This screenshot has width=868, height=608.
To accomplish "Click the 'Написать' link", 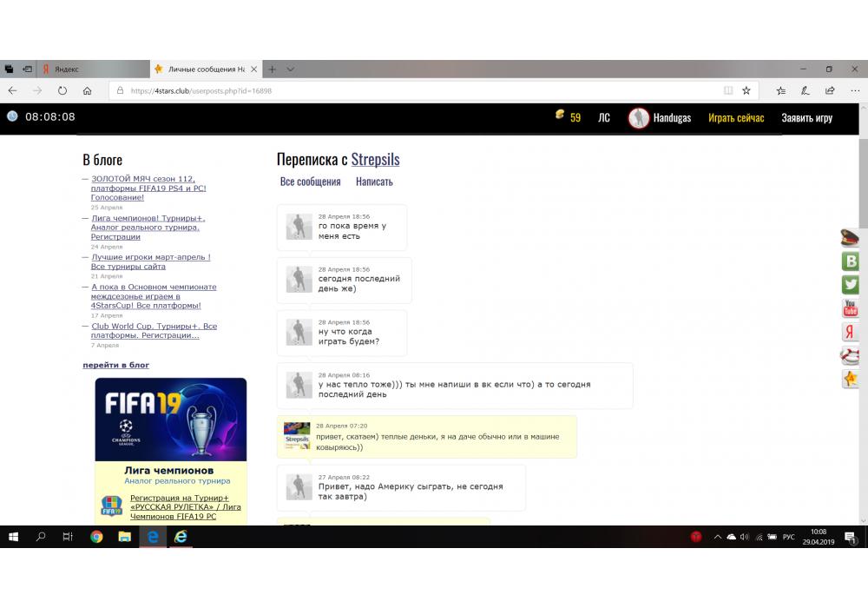I will coord(374,182).
